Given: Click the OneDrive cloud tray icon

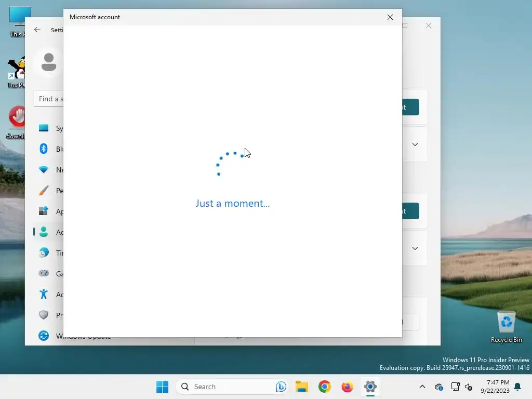Looking at the screenshot, I should point(438,387).
